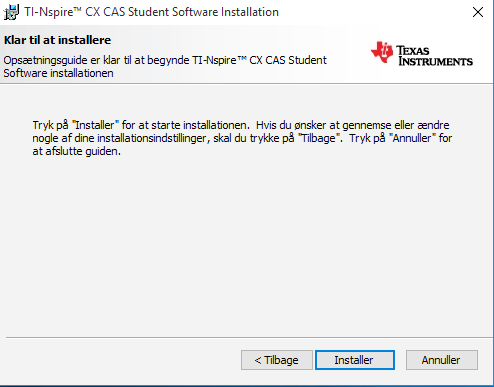Click the subtitle line starting with Opsætningsguide
This screenshot has height=387, width=494.
[x=165, y=60]
